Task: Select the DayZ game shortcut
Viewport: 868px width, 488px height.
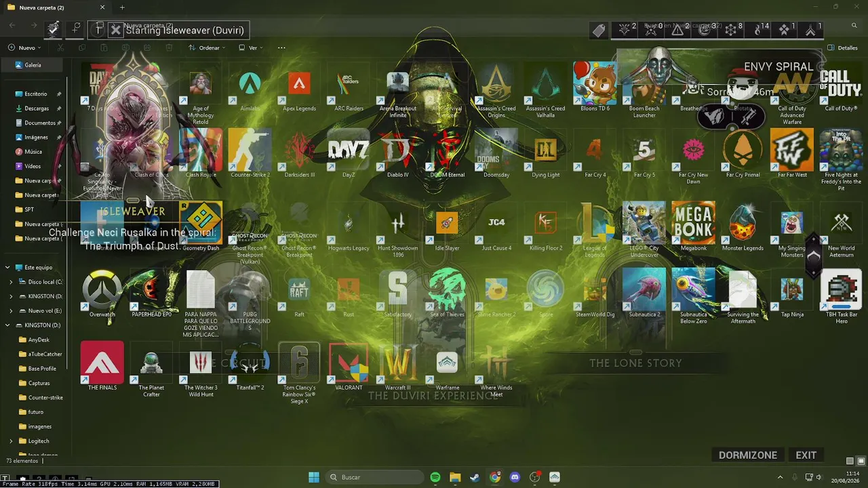Action: click(x=349, y=155)
